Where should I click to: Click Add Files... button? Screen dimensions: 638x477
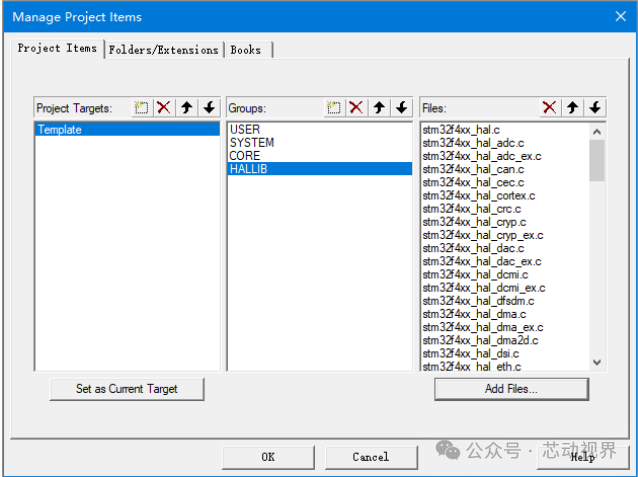[511, 389]
